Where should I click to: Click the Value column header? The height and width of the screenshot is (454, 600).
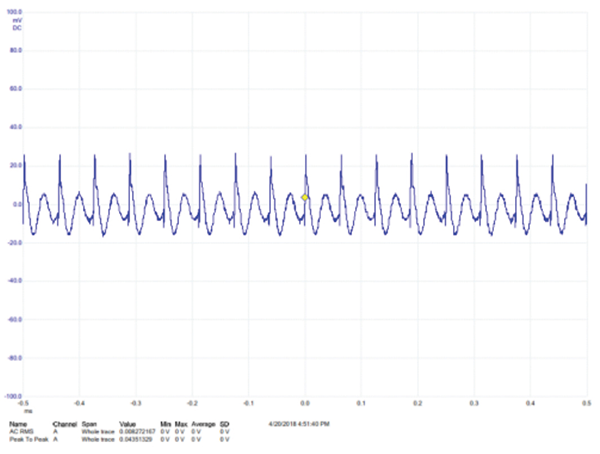pos(129,424)
